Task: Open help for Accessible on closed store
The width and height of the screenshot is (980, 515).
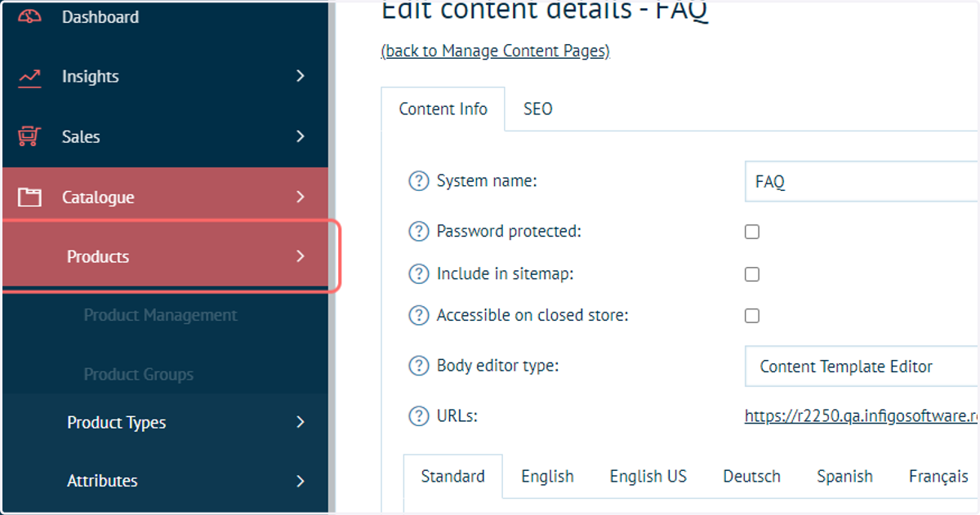Action: point(418,315)
